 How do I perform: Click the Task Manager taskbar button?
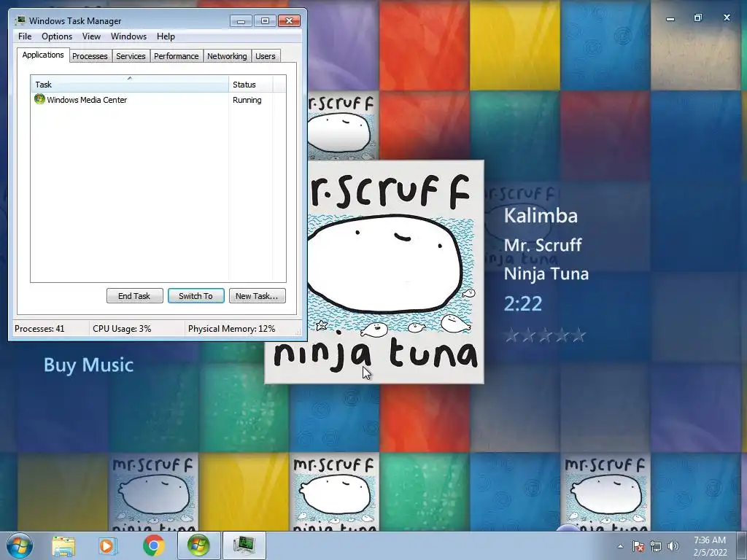[244, 545]
